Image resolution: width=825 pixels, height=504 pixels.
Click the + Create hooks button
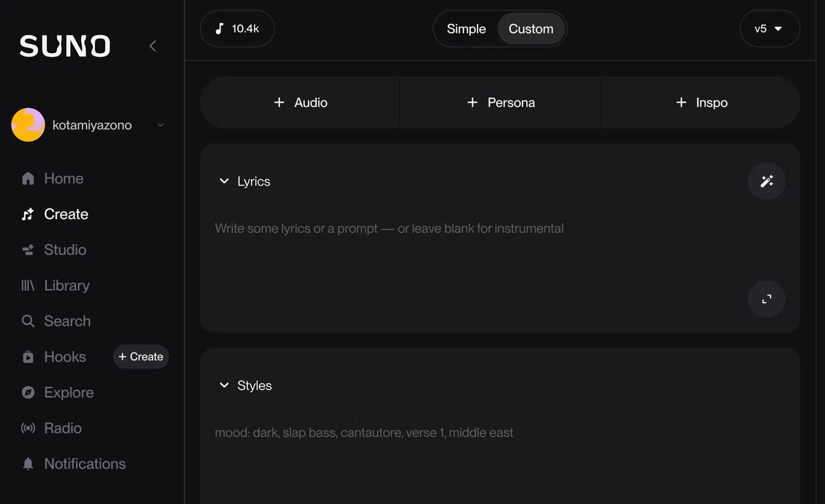141,357
